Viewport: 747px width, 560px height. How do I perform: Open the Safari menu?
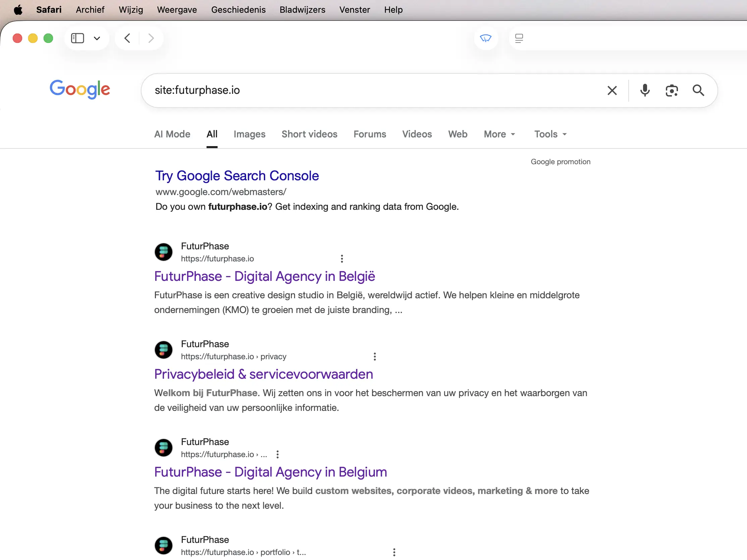click(x=49, y=10)
